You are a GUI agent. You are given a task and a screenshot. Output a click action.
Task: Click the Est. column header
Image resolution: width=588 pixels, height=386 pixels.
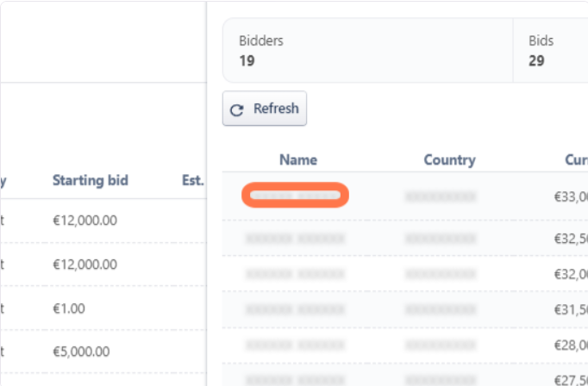pyautogui.click(x=193, y=180)
